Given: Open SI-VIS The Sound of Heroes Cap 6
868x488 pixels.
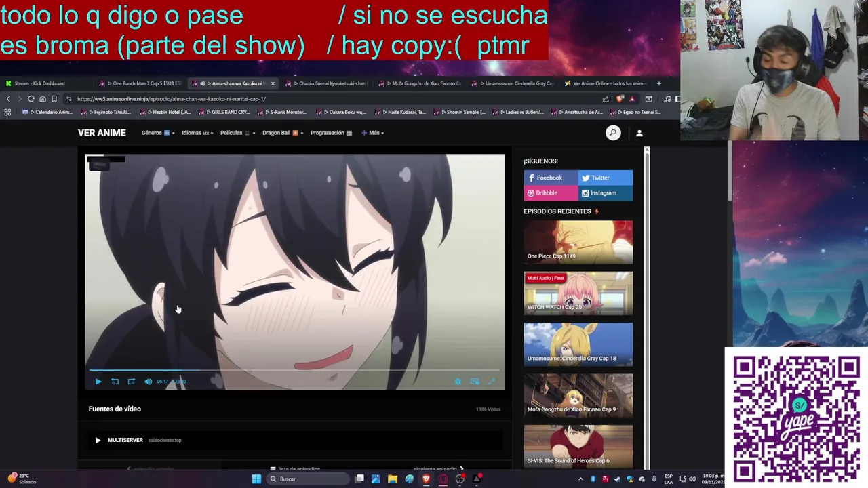Looking at the screenshot, I should (x=578, y=446).
